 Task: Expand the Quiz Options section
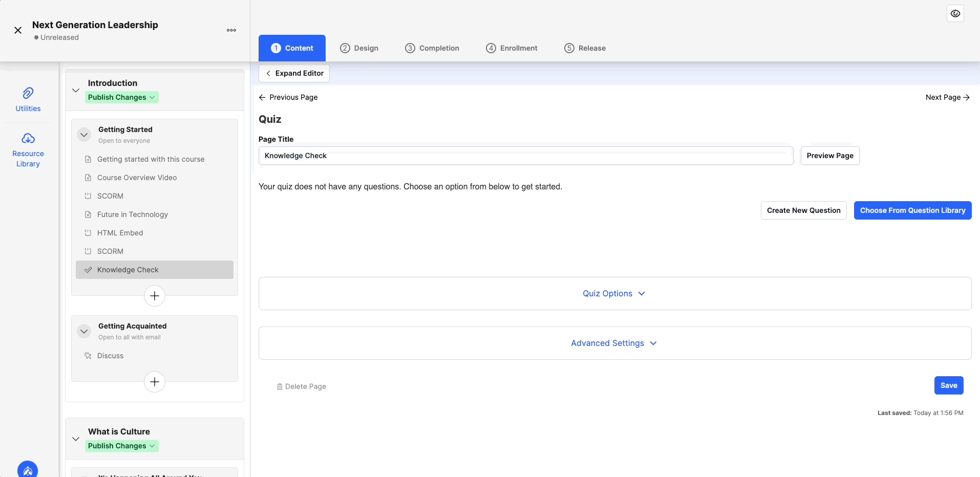click(x=613, y=293)
